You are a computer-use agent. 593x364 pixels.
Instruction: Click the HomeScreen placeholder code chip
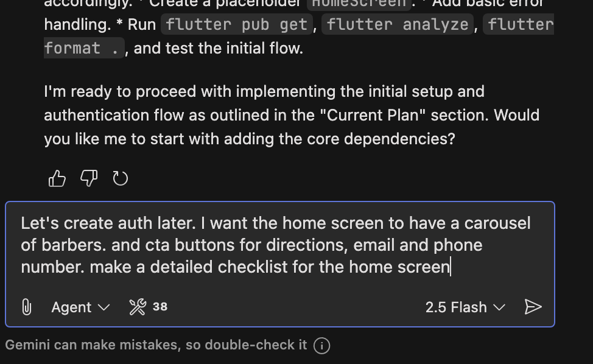[x=359, y=4]
